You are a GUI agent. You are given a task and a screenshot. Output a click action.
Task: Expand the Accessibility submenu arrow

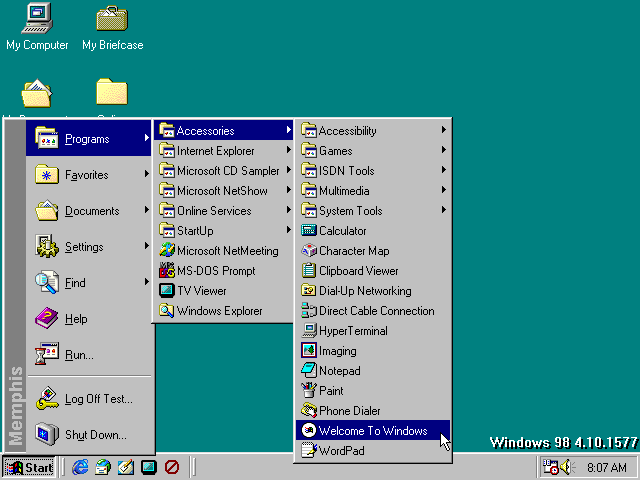pos(444,130)
